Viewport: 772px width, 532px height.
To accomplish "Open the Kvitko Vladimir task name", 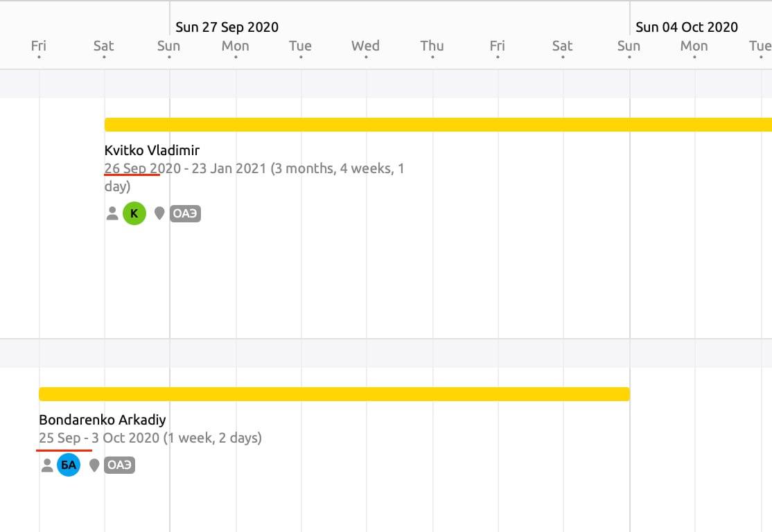I will (x=152, y=150).
